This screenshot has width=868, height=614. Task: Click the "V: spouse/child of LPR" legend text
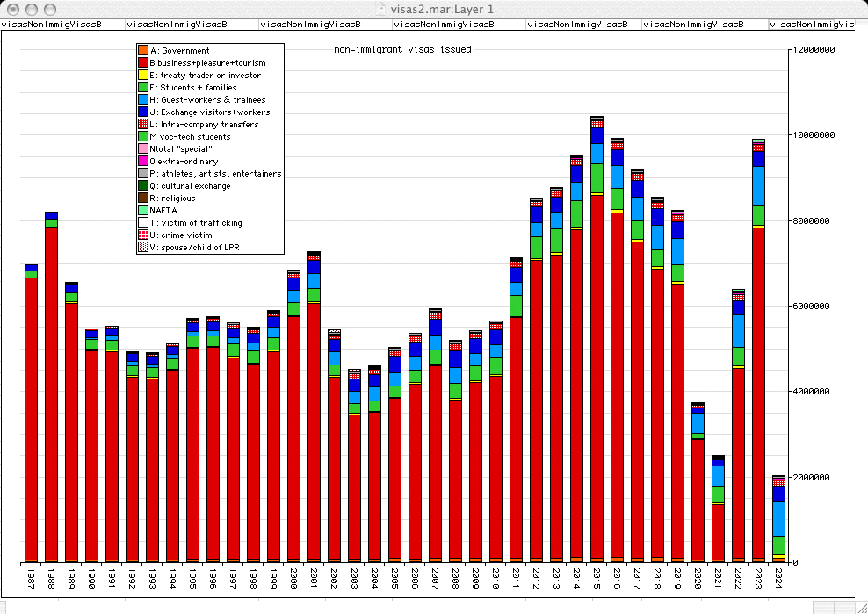click(x=197, y=248)
